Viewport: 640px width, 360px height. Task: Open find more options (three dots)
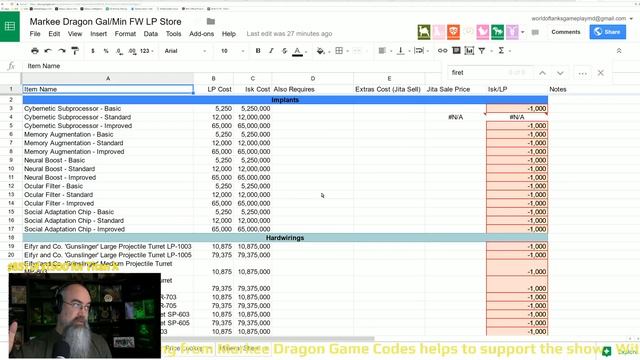pyautogui.click(x=582, y=73)
